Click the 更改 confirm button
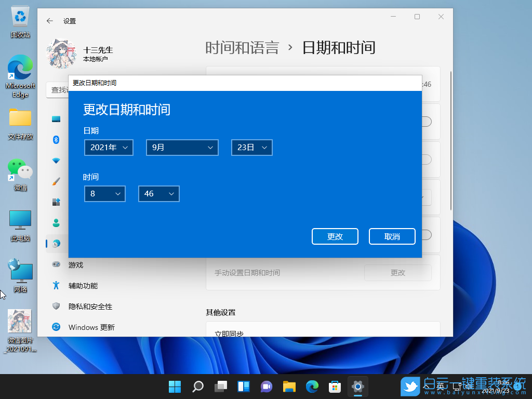This screenshot has width=532, height=399. (x=335, y=236)
